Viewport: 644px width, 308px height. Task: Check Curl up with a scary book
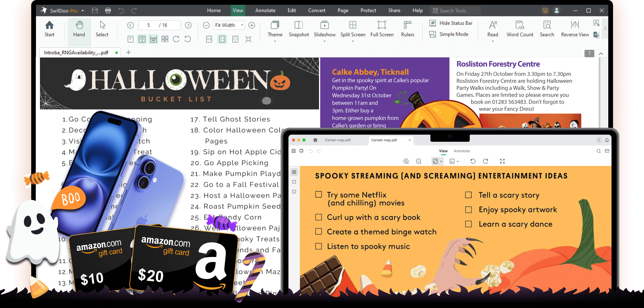point(318,217)
